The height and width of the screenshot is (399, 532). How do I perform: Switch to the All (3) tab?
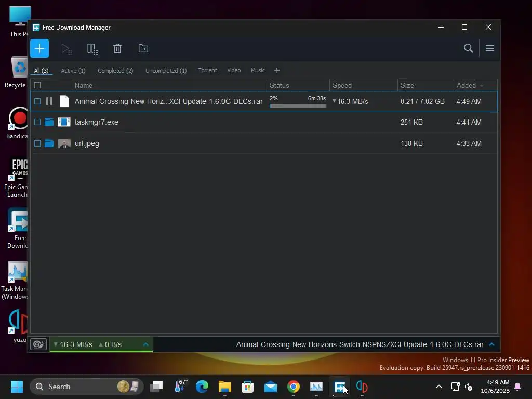click(x=42, y=71)
